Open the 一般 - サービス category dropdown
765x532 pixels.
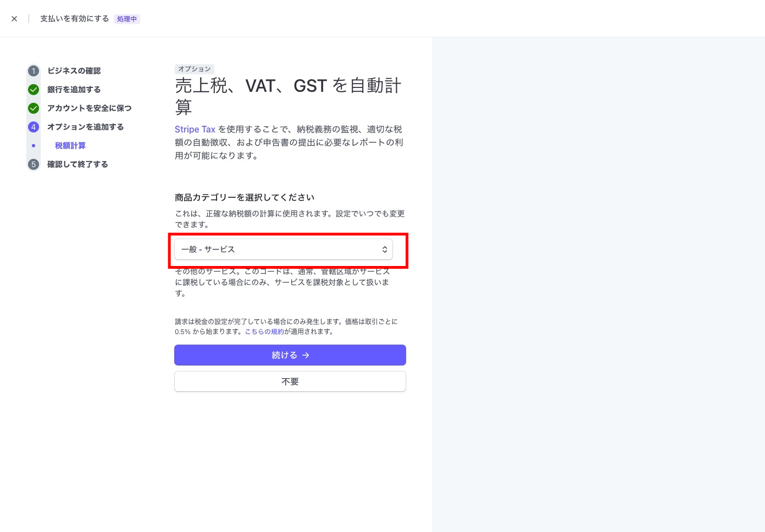pyautogui.click(x=283, y=250)
